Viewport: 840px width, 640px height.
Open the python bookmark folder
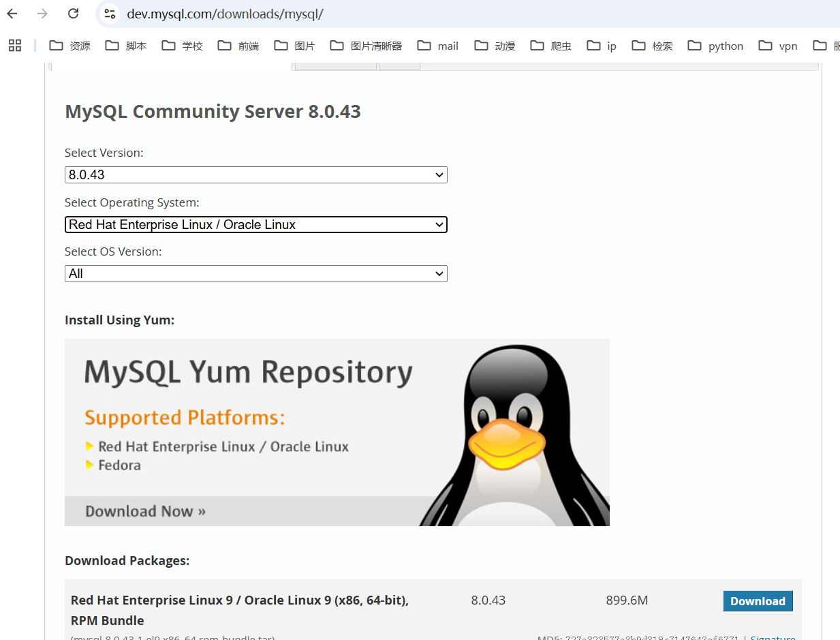coord(715,46)
